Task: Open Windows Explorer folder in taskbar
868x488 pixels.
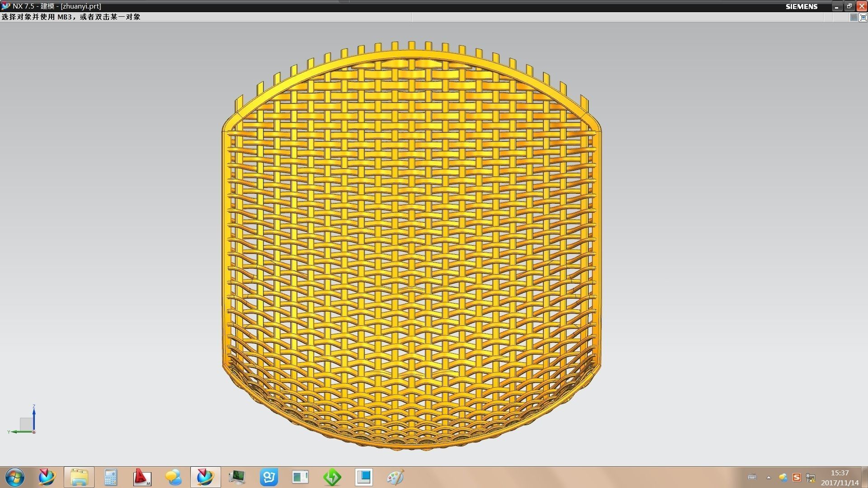Action: [x=79, y=477]
